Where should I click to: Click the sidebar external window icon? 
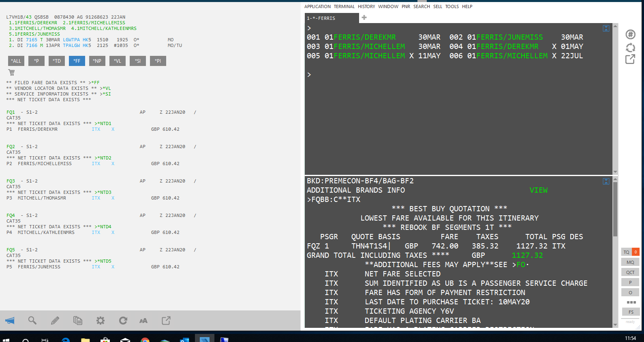tap(630, 59)
